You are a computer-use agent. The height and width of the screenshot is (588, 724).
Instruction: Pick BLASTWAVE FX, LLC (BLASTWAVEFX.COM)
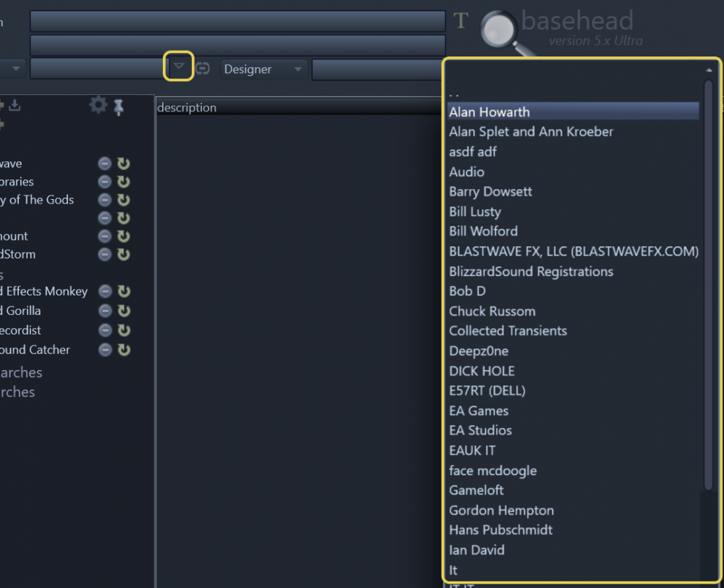pyautogui.click(x=573, y=251)
